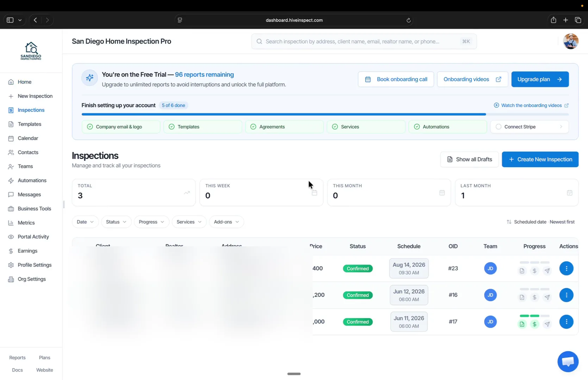Click the send icon for inspection #16
588x380 pixels.
coord(547,297)
